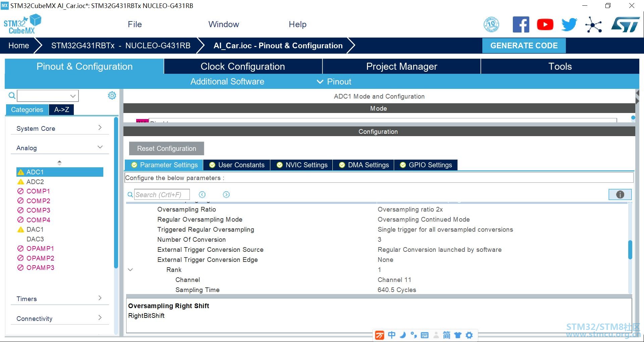Click the 'Channel 11' value
This screenshot has height=342, width=644.
(394, 280)
